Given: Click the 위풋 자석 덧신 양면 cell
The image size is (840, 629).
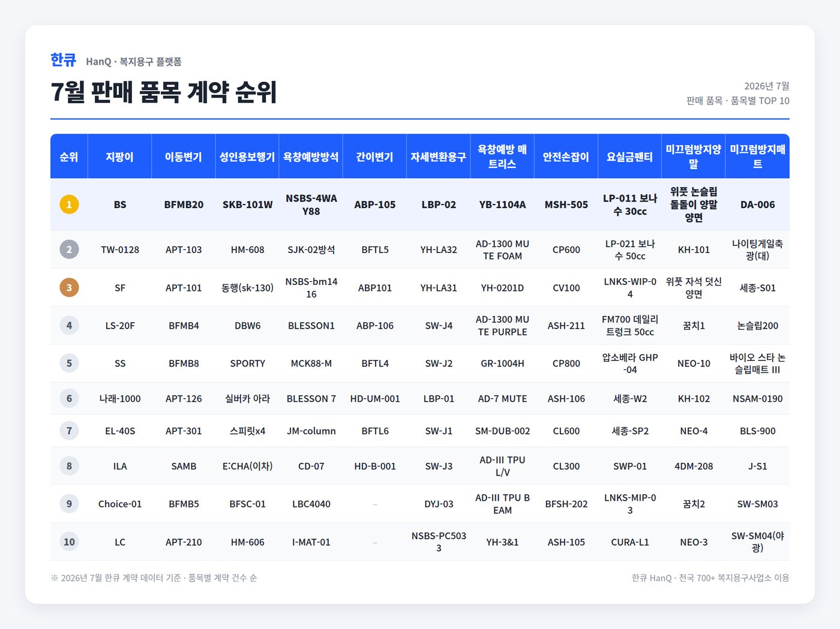Looking at the screenshot, I should coord(694,288).
